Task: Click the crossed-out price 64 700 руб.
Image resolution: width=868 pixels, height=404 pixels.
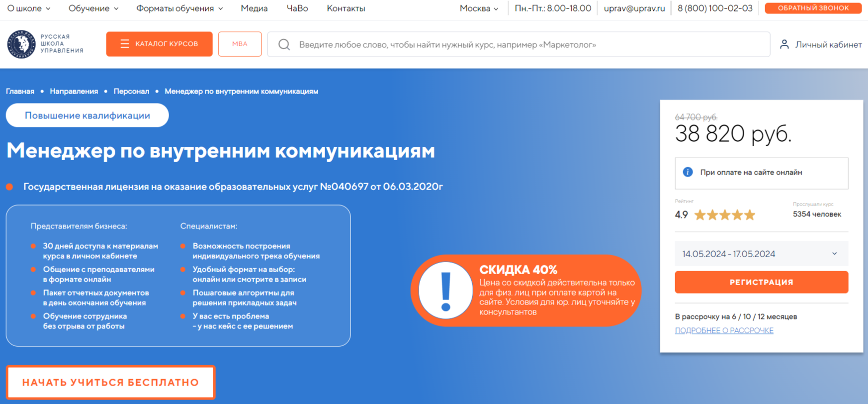Action: [696, 117]
